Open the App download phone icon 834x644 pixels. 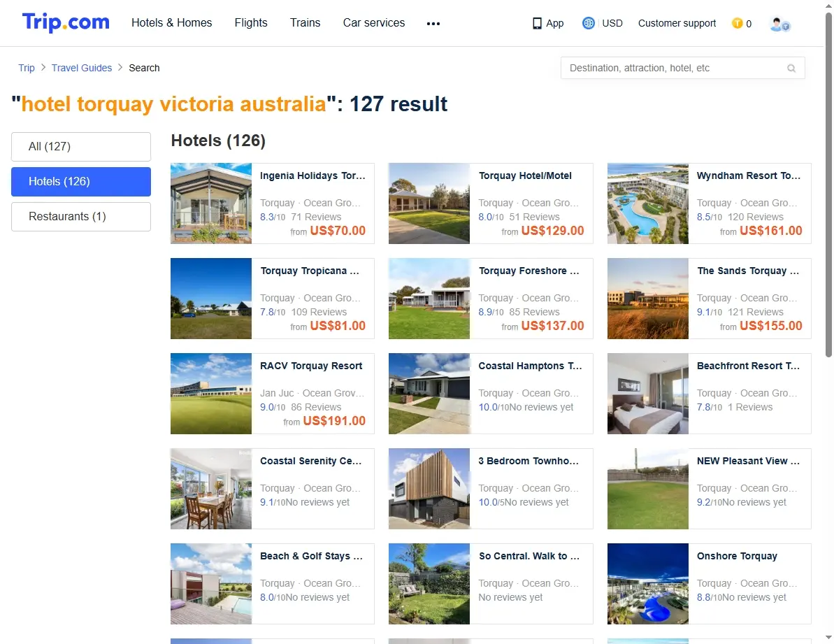coord(537,23)
